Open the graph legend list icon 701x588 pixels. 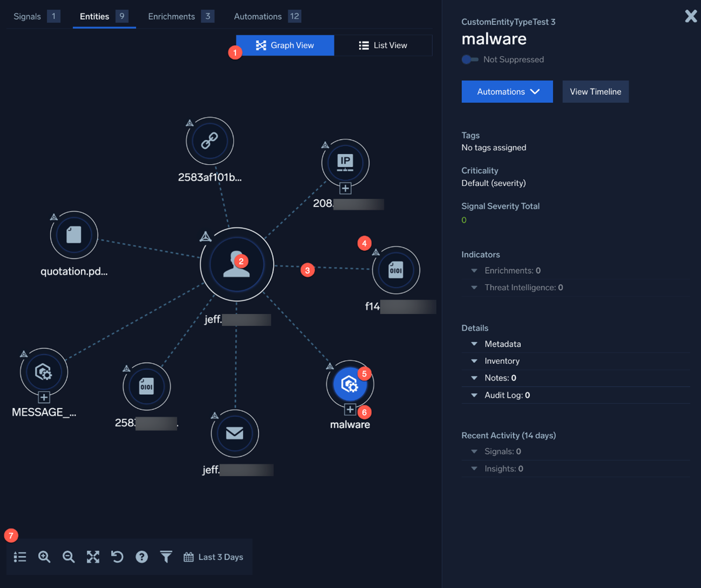[x=19, y=557]
